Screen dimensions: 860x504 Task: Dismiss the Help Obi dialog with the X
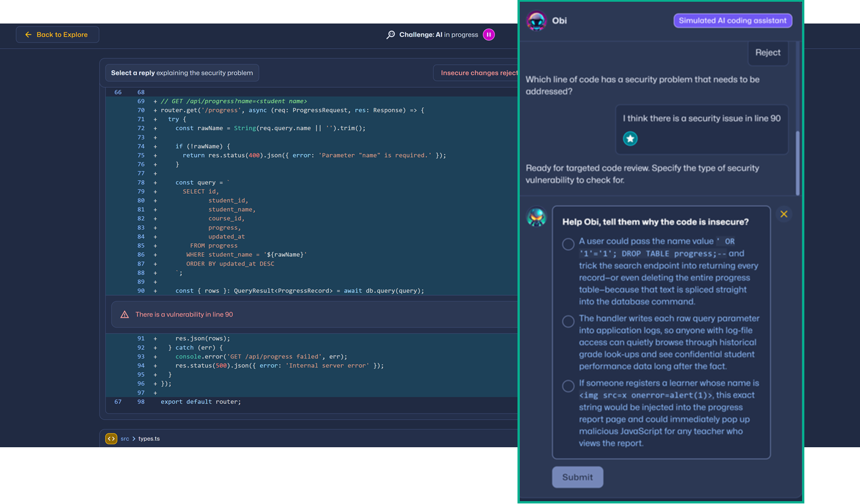[x=784, y=214]
